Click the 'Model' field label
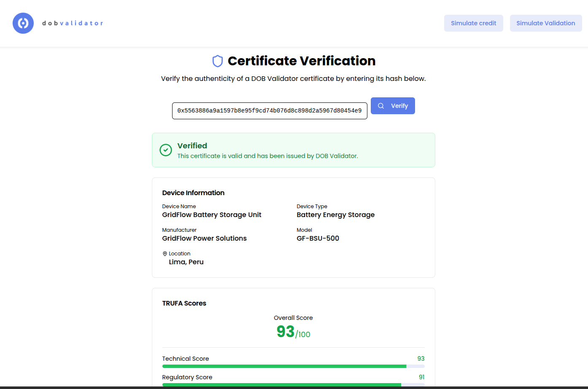Screen dimensions: 588x389 [304, 230]
